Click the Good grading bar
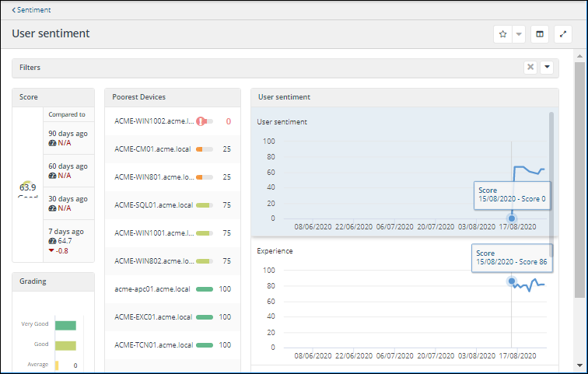This screenshot has width=588, height=374. click(x=65, y=345)
